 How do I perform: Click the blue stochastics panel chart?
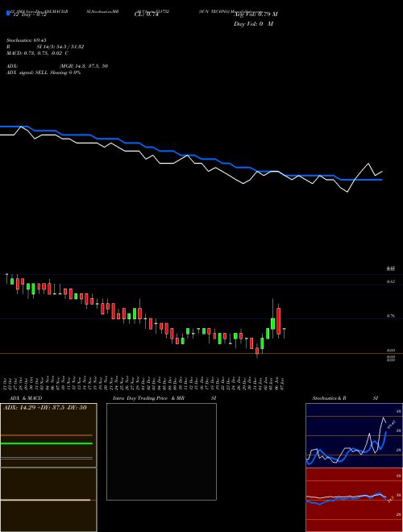tap(354, 435)
